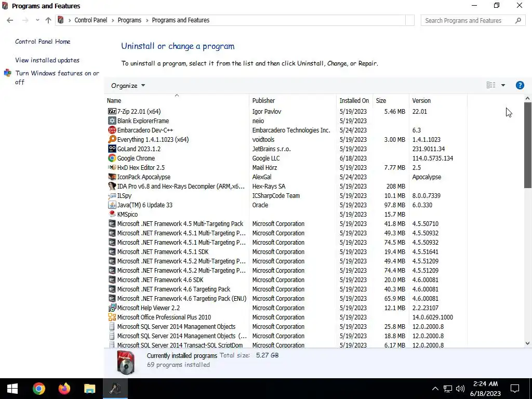Click the Blank ExplorerFrame gear icon

(112, 121)
